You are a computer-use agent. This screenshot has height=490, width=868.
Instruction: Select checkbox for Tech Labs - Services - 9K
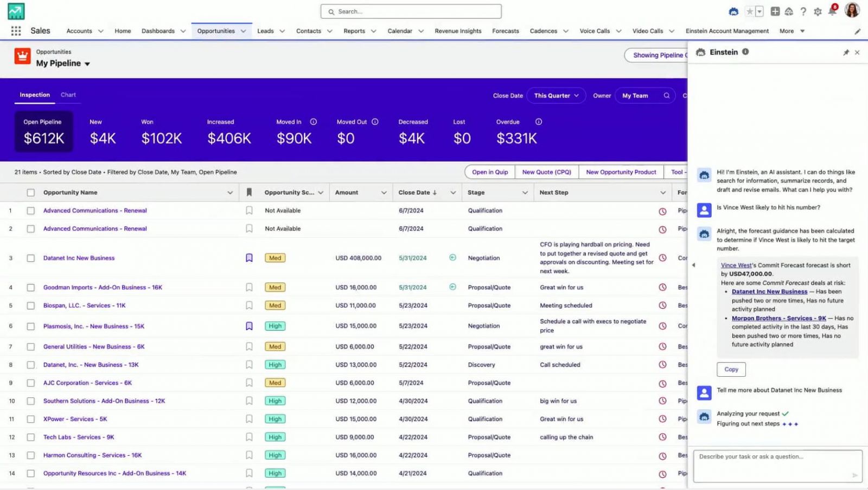[31, 437]
